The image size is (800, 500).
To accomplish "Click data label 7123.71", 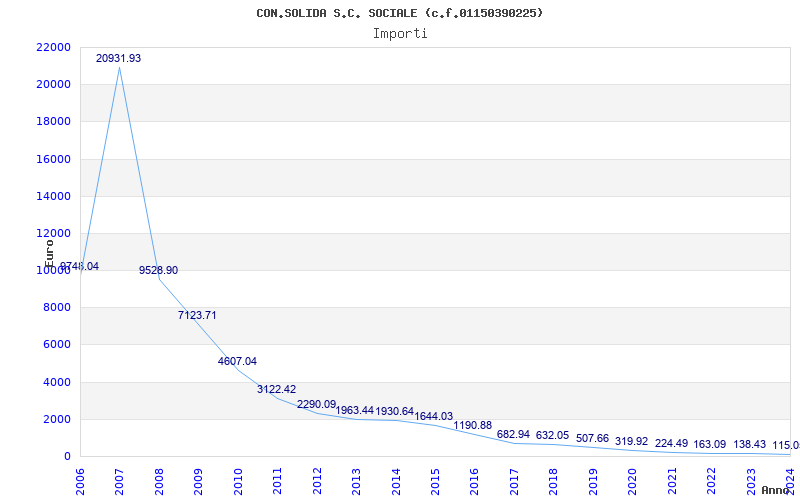I will click(x=197, y=315).
